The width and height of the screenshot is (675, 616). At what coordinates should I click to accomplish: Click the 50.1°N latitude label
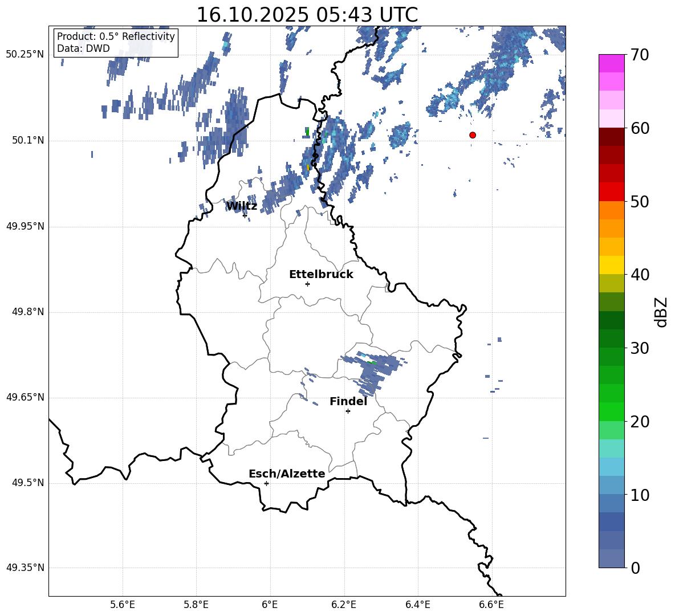click(x=28, y=141)
